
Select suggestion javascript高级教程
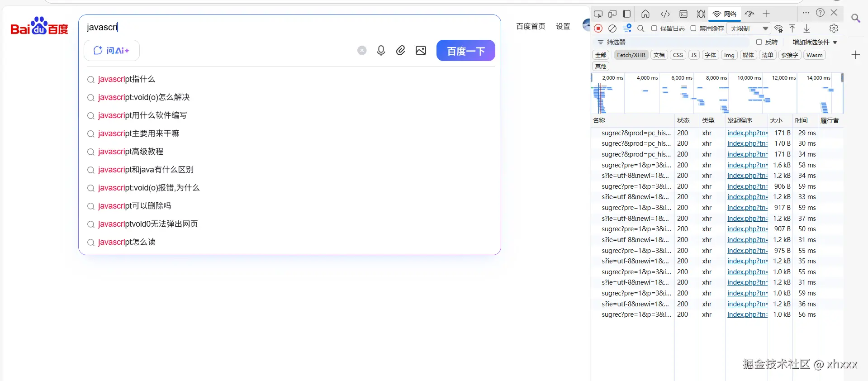click(131, 152)
